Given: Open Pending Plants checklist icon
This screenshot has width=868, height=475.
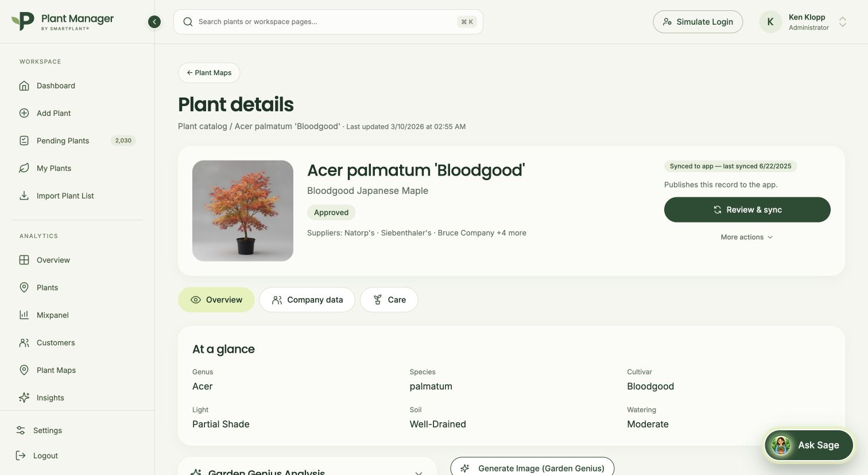Looking at the screenshot, I should pyautogui.click(x=24, y=141).
